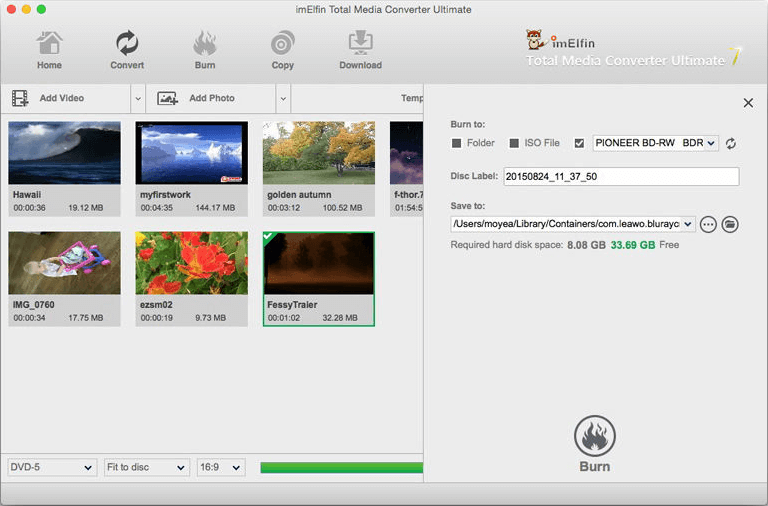
Task: Open the Burn module in toolbar
Action: 204,50
